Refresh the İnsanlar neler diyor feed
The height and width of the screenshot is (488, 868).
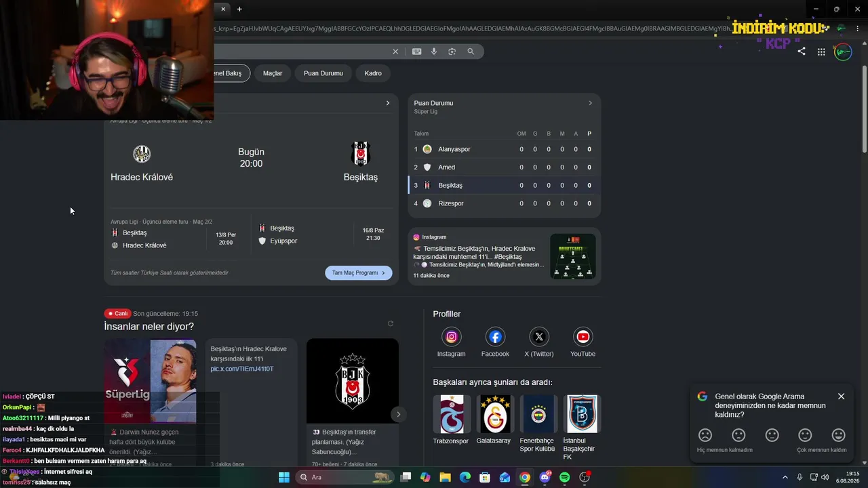[390, 323]
